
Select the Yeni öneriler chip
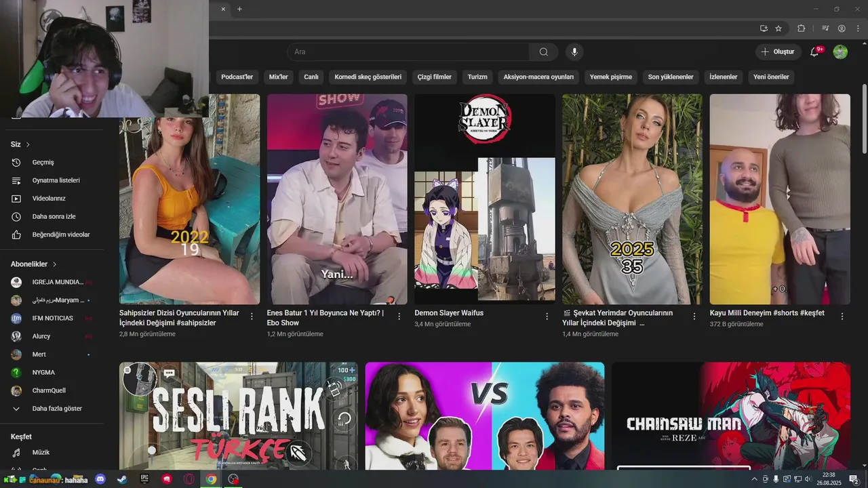tap(771, 77)
